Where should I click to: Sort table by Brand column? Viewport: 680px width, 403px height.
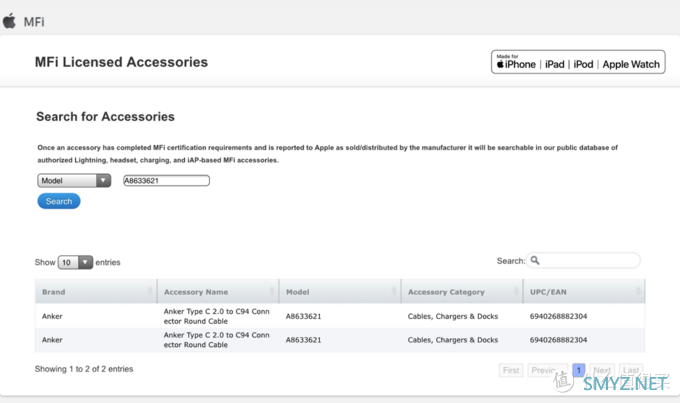96,292
